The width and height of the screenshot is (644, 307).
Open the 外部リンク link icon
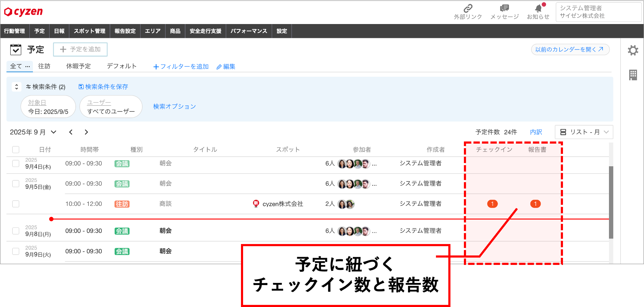click(x=468, y=8)
